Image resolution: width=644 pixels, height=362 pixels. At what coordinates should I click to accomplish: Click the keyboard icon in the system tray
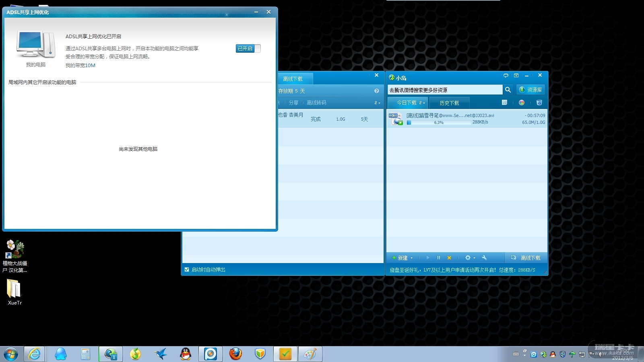click(516, 354)
